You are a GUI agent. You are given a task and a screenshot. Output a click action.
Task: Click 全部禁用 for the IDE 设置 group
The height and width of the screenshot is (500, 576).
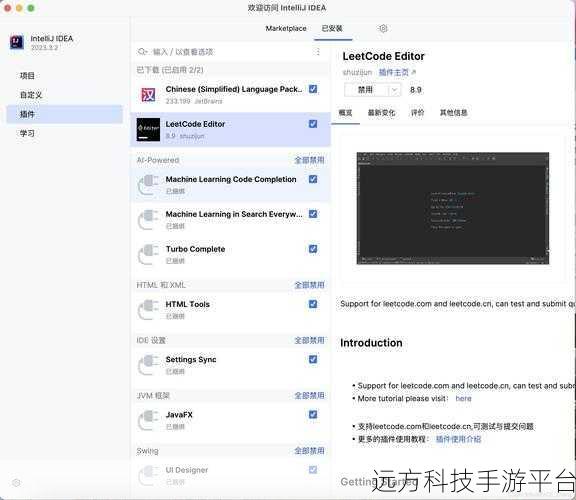pos(309,341)
